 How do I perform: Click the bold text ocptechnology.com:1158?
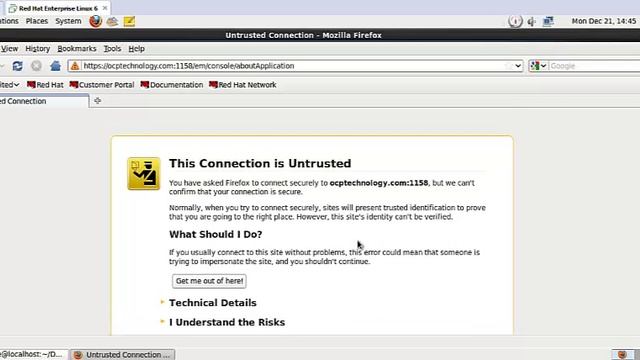click(x=379, y=183)
